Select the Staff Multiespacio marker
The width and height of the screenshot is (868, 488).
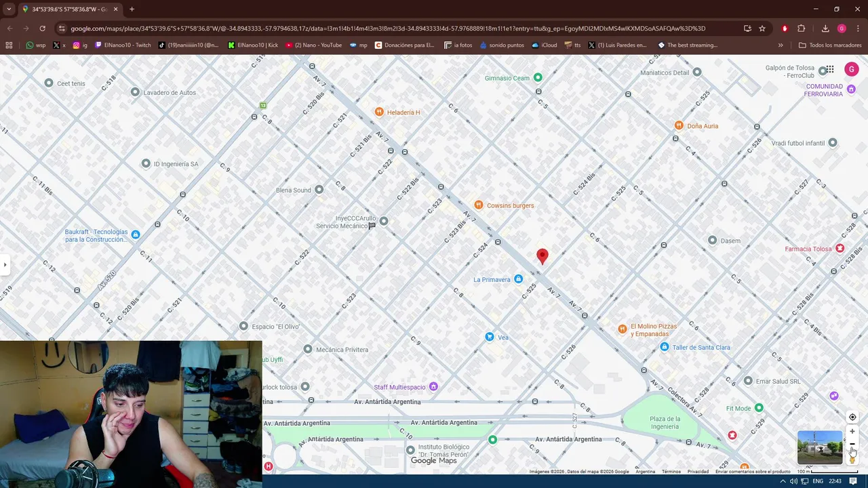(x=433, y=387)
